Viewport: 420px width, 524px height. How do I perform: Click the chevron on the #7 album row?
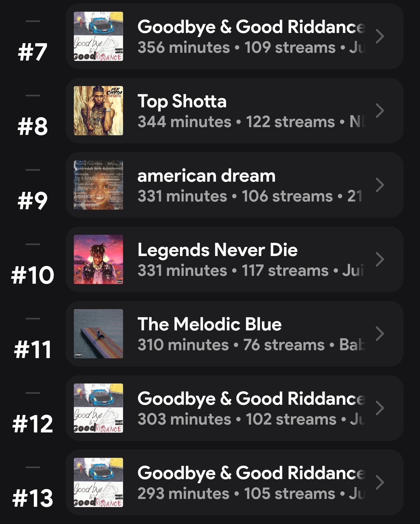379,36
